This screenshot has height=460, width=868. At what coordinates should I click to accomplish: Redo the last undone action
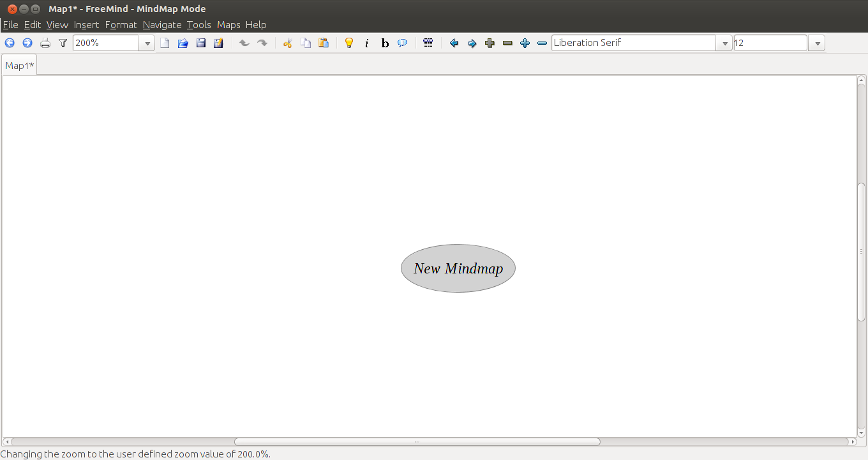coord(262,43)
